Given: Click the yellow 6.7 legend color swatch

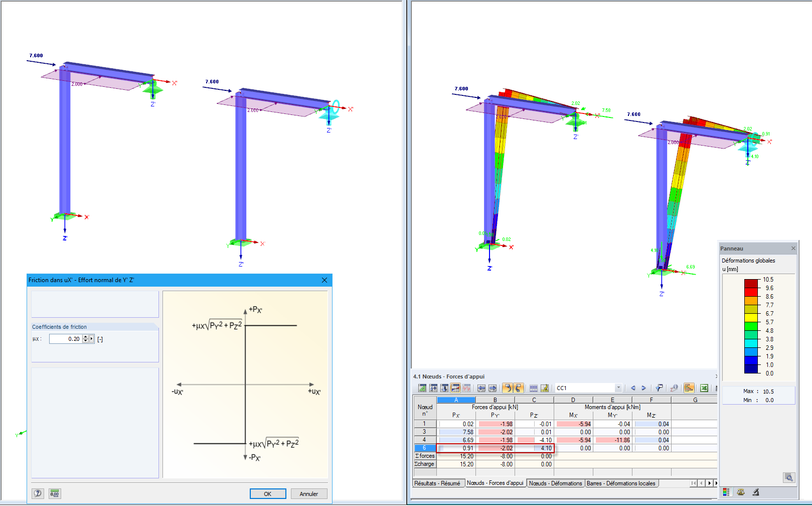Looking at the screenshot, I should (751, 317).
